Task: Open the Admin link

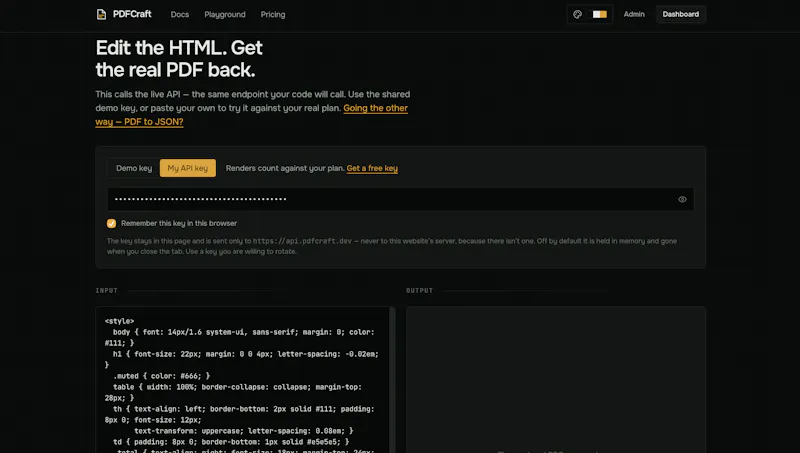Action: pyautogui.click(x=634, y=14)
